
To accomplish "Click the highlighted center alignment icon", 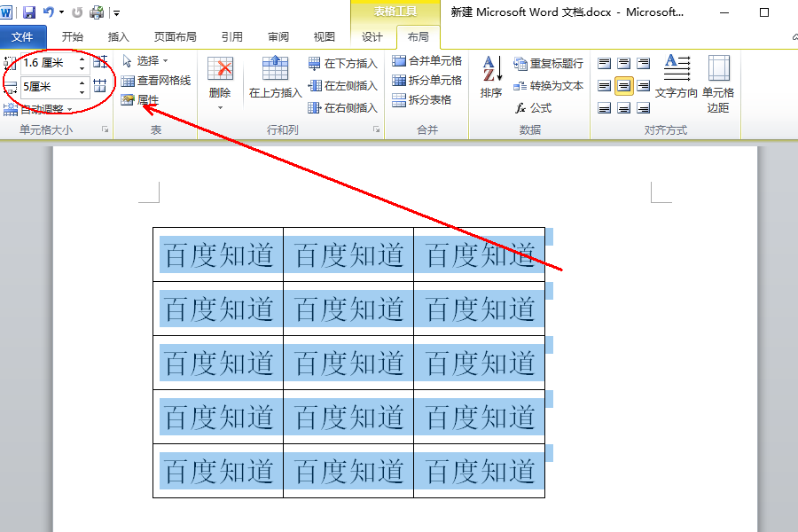I will 624,85.
